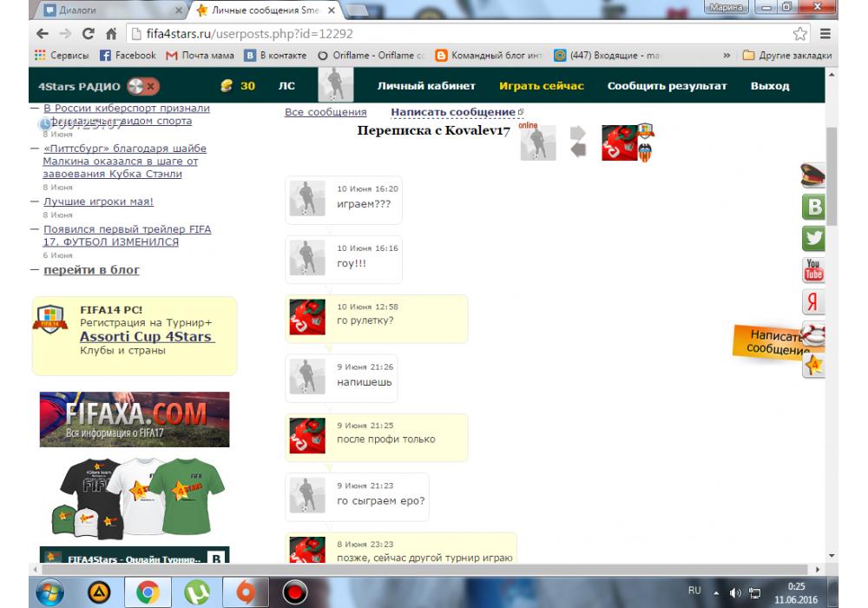The width and height of the screenshot is (868, 608).
Task: Click the перейти в блог link
Action: coord(91,270)
